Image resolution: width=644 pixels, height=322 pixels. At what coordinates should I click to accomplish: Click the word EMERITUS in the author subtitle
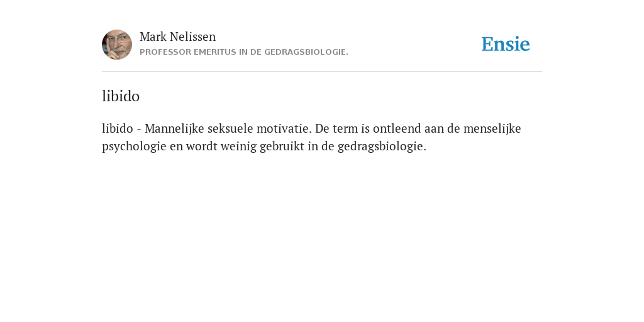click(215, 52)
